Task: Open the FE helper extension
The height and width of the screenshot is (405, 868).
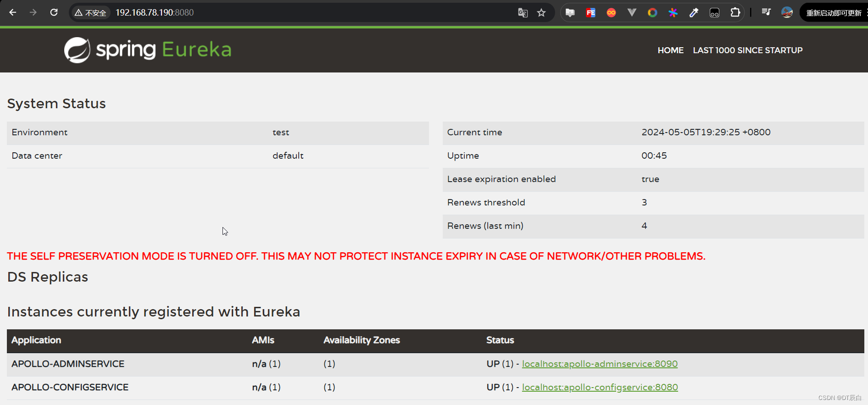Action: (x=591, y=13)
